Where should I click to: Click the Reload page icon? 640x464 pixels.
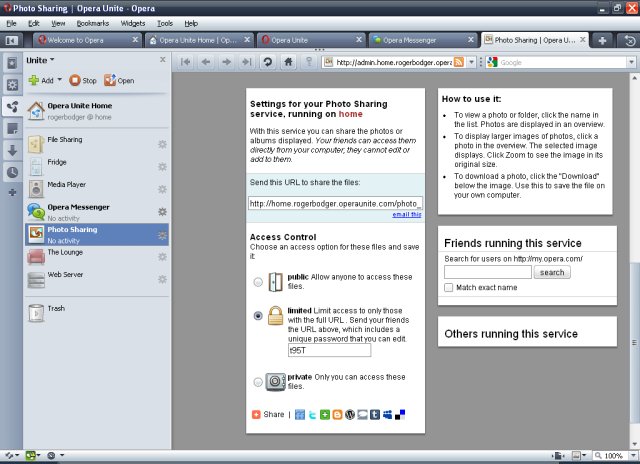click(268, 62)
